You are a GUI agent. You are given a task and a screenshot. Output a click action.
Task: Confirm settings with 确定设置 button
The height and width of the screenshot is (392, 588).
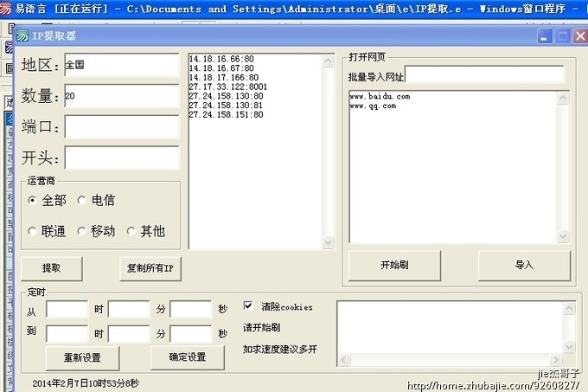click(x=188, y=357)
